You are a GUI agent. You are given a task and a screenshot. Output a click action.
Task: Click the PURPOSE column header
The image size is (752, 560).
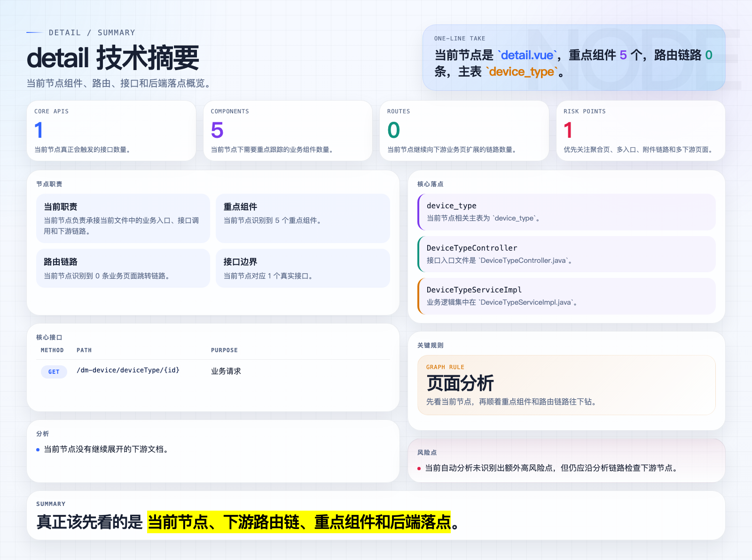[x=224, y=350]
